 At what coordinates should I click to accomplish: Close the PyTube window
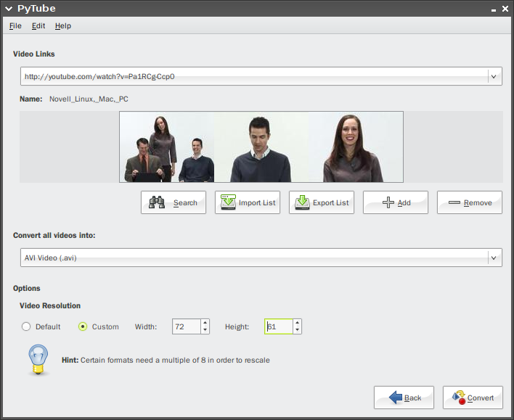505,9
